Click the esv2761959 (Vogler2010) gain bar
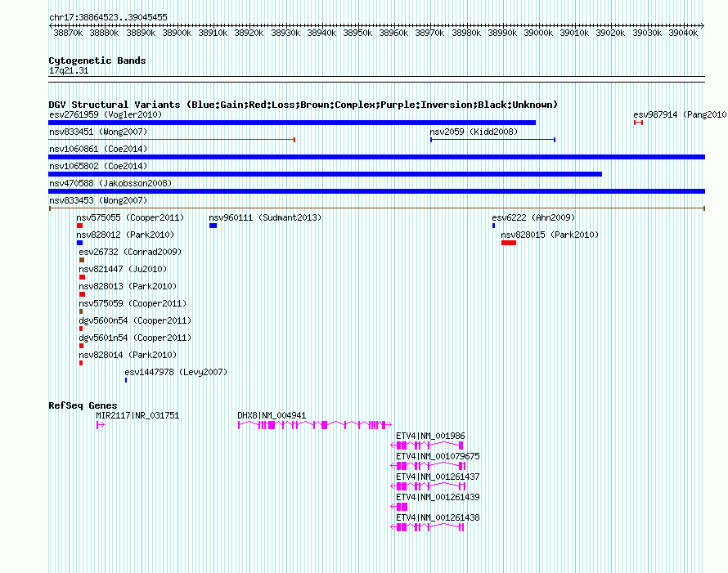Screen dimensions: 728x573 pos(292,123)
